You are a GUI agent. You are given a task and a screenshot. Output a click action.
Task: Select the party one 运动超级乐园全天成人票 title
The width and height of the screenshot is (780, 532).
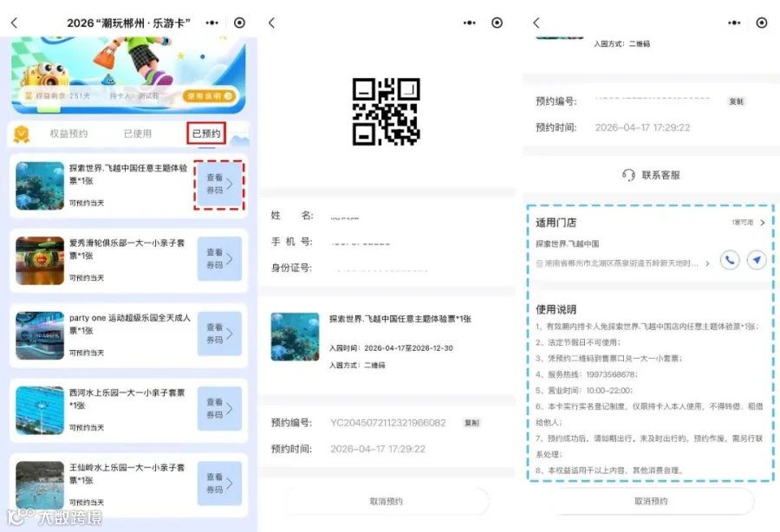(130, 324)
